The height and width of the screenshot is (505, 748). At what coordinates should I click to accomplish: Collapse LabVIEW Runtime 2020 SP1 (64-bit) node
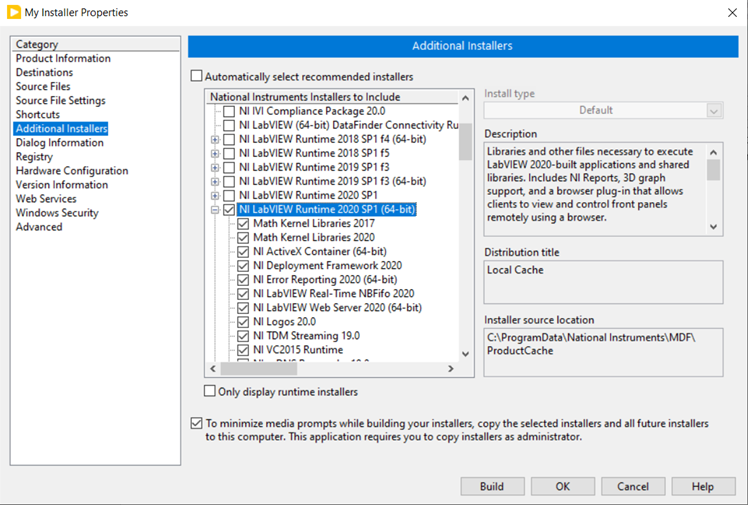[215, 210]
